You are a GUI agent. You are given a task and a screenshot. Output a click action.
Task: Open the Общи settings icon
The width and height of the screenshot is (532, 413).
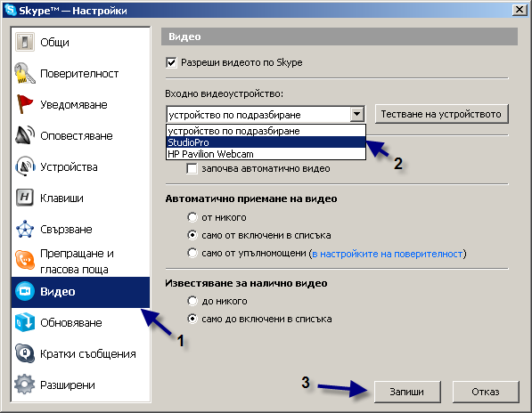click(24, 42)
